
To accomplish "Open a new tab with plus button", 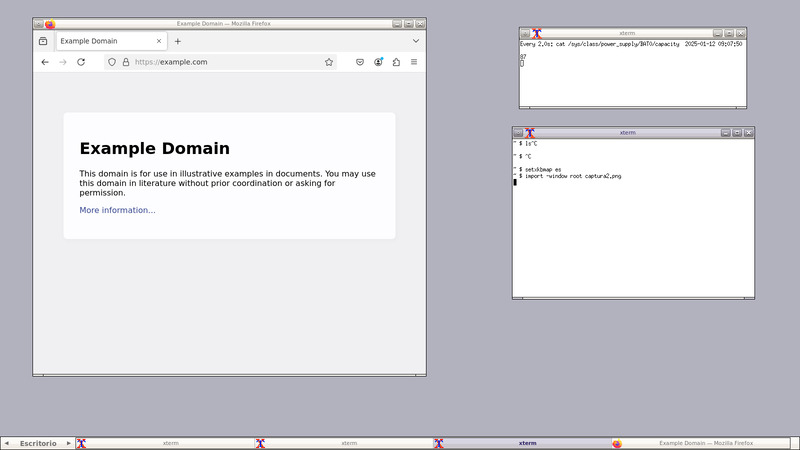I will pos(178,41).
